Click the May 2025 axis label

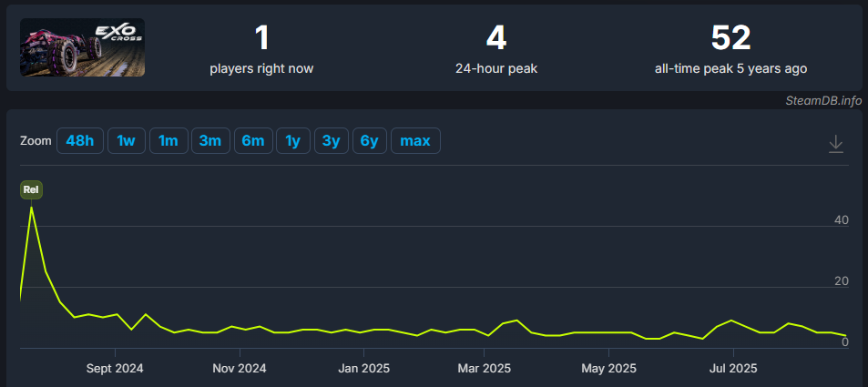(609, 368)
